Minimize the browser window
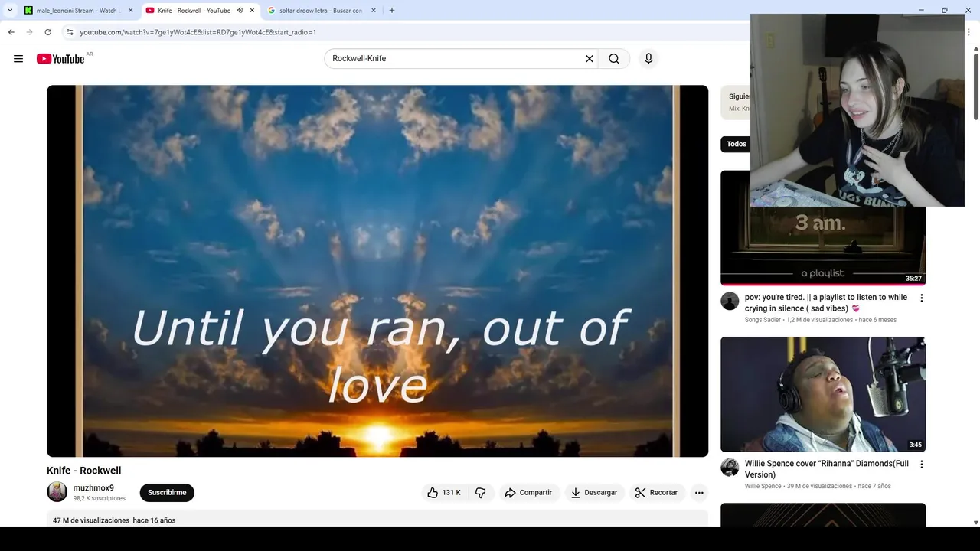 click(921, 11)
